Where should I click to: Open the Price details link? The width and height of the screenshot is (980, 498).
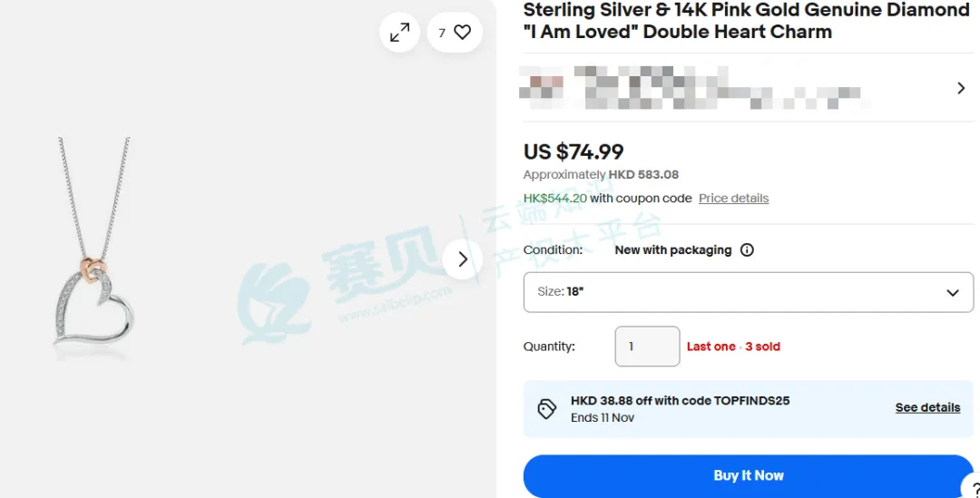pyautogui.click(x=734, y=198)
